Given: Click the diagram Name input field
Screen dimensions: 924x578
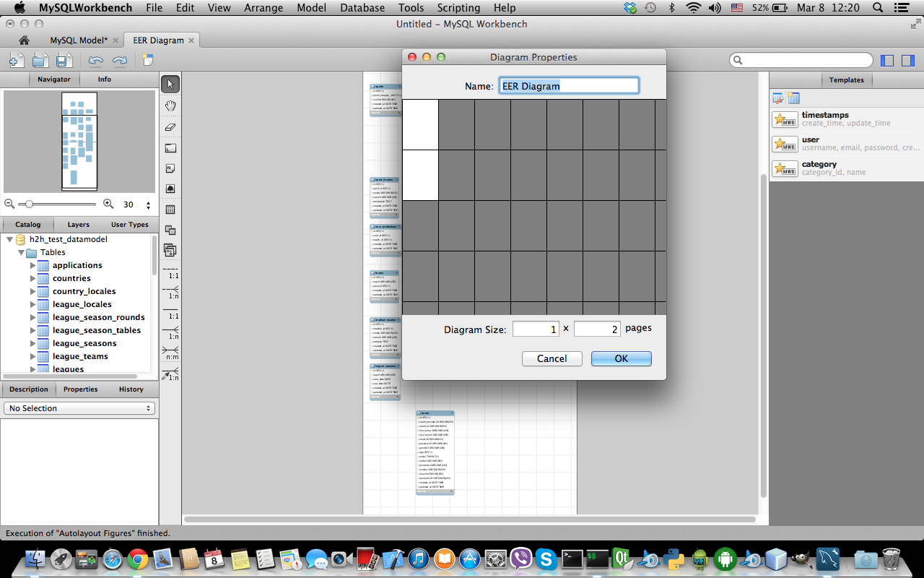Looking at the screenshot, I should click(569, 86).
